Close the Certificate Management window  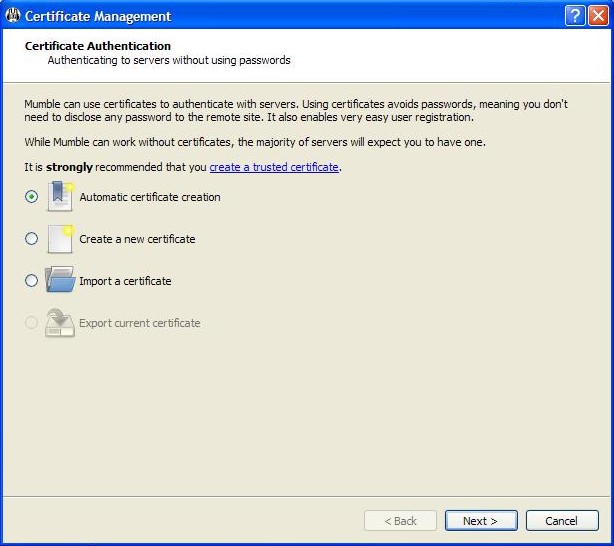(x=599, y=16)
